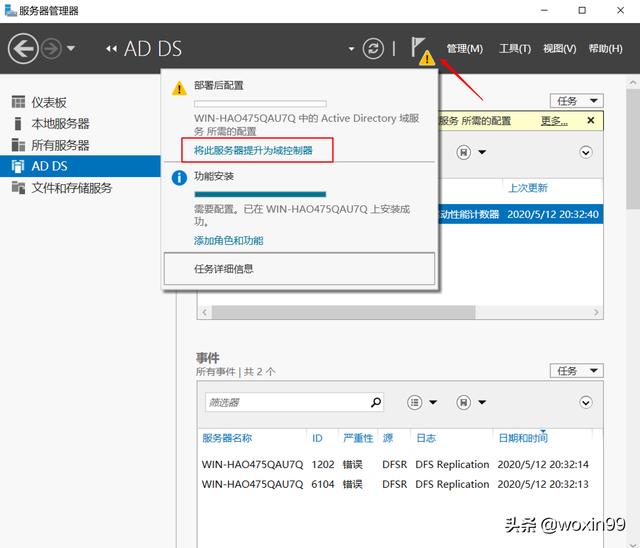Screen dimensions: 640x548
Task: Click the main vertical scrollbar
Action: 633,149
